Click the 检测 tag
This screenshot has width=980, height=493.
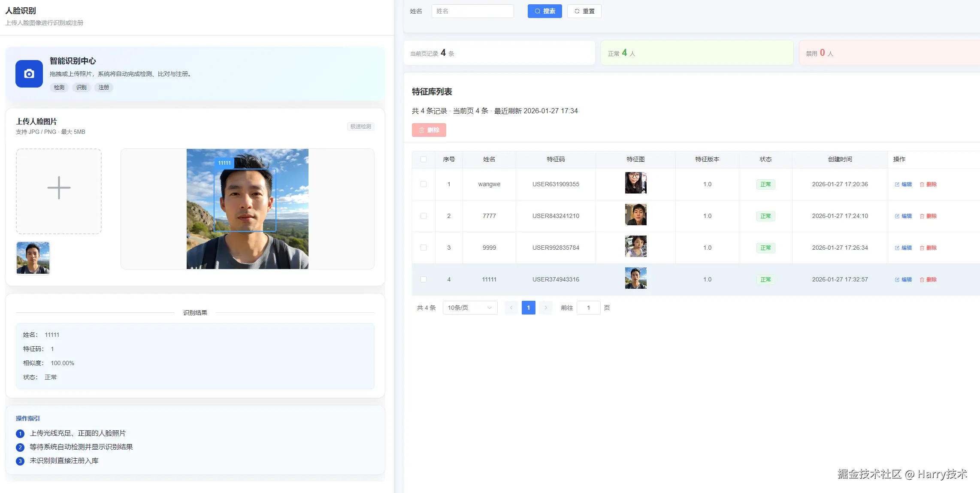pyautogui.click(x=59, y=88)
